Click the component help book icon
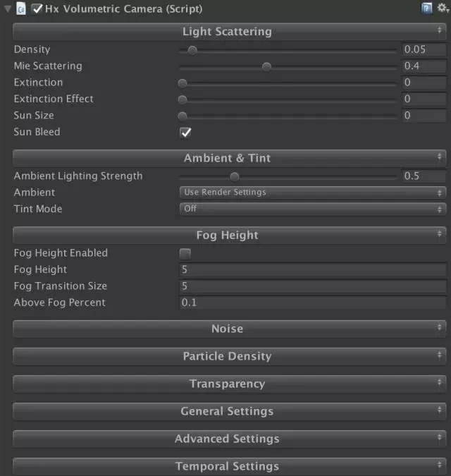The image size is (451, 476). pos(426,8)
